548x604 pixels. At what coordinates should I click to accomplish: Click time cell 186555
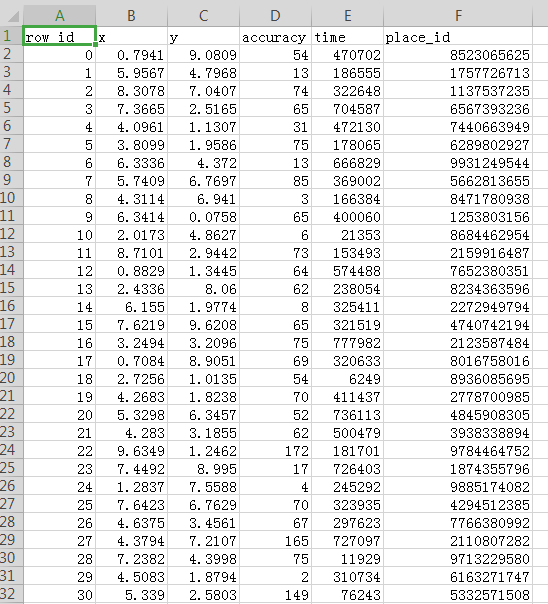tap(347, 72)
